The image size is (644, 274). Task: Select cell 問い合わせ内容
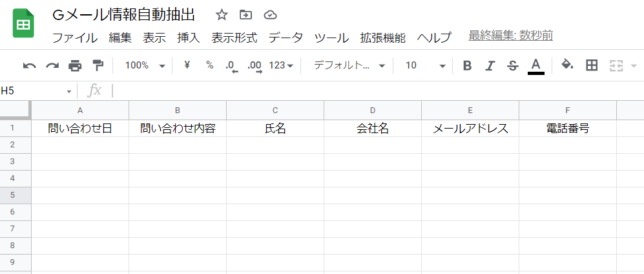[178, 129]
